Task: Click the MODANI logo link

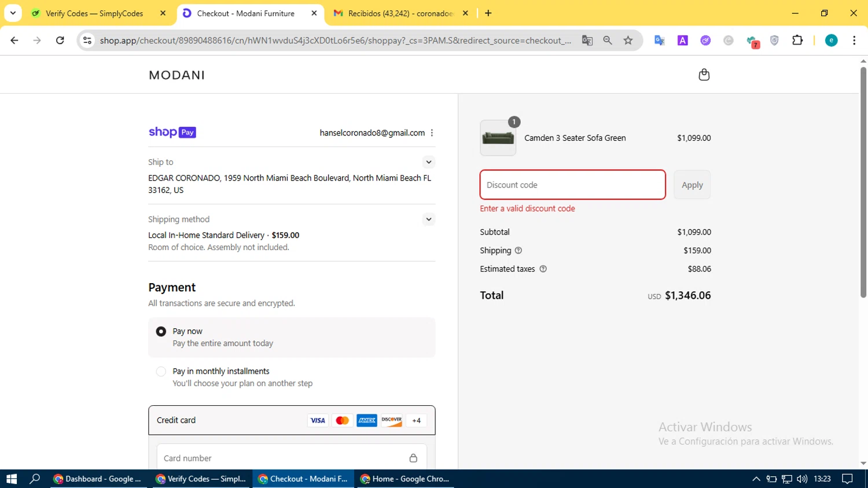Action: [x=177, y=75]
